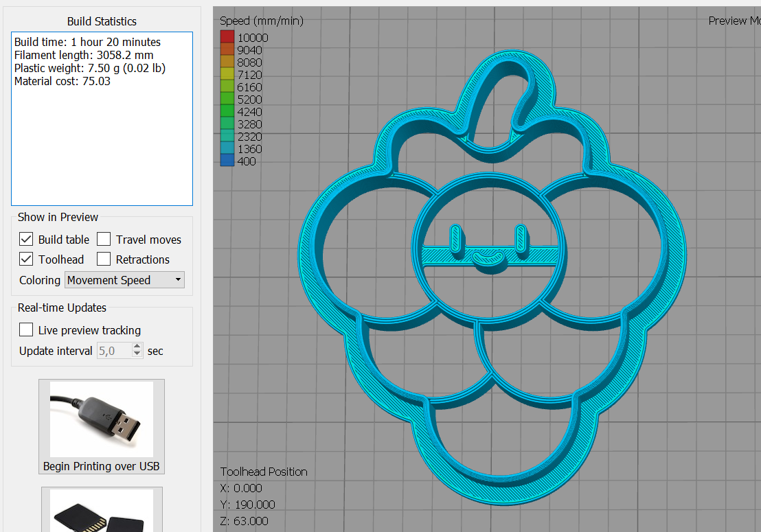This screenshot has height=532, width=761.
Task: Click the Speed (mm/min) legend title
Action: [262, 21]
